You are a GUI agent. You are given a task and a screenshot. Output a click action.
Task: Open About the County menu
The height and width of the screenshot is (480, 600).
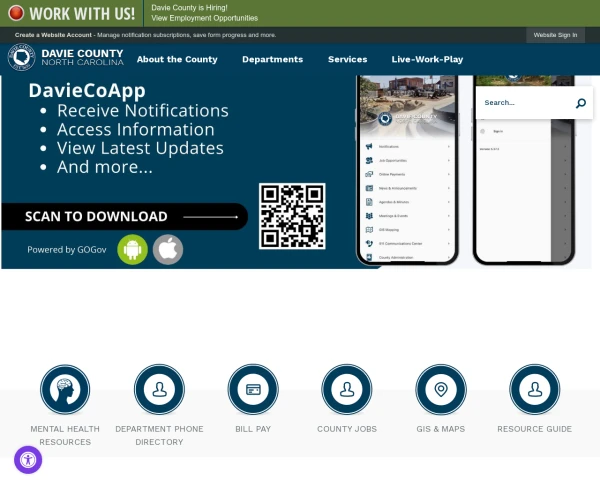pos(177,59)
